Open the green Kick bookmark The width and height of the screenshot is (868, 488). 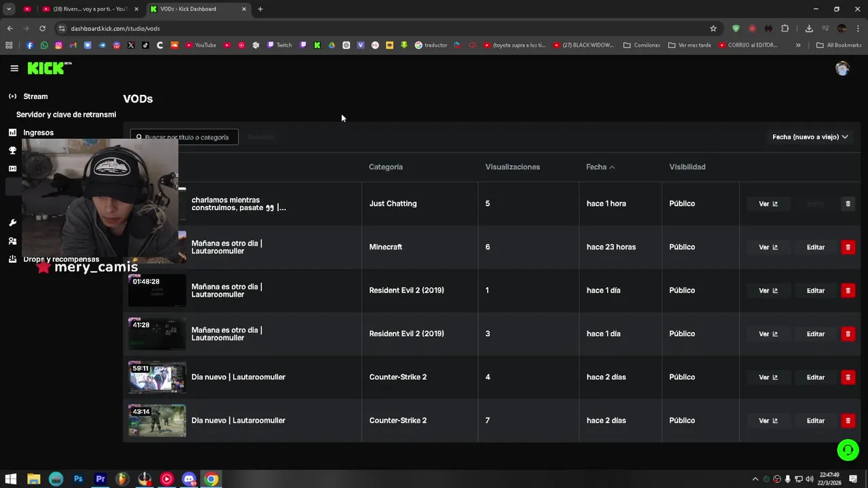(317, 45)
